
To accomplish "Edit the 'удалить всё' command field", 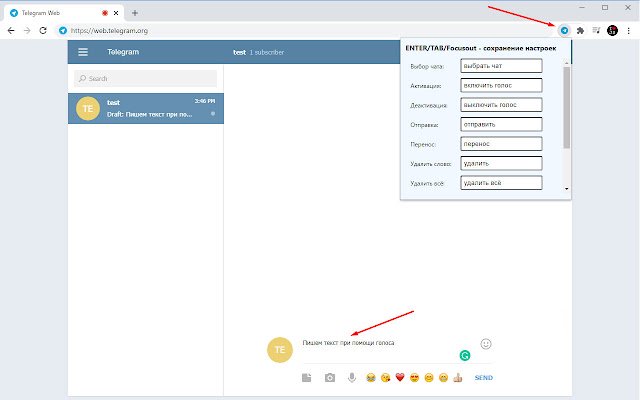I will pos(501,183).
